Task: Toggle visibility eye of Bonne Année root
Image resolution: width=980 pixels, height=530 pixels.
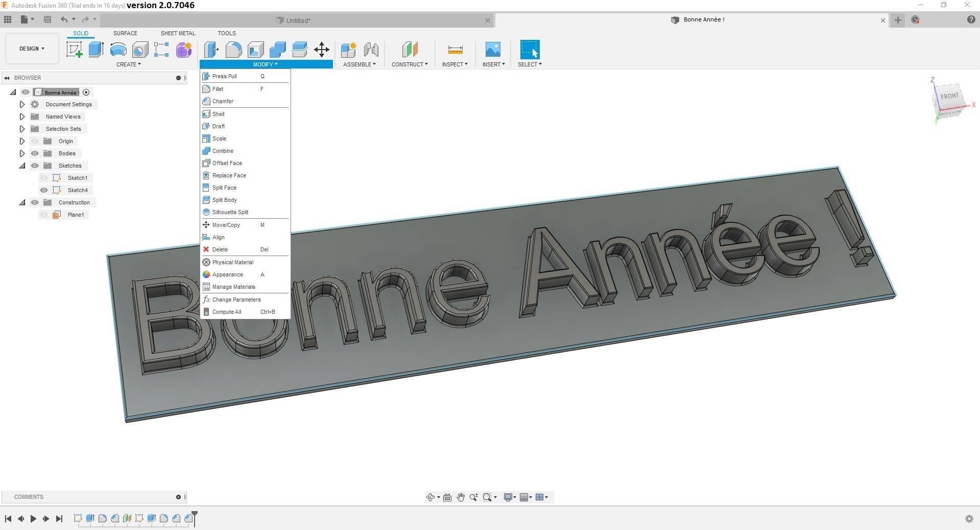Action: coord(25,92)
